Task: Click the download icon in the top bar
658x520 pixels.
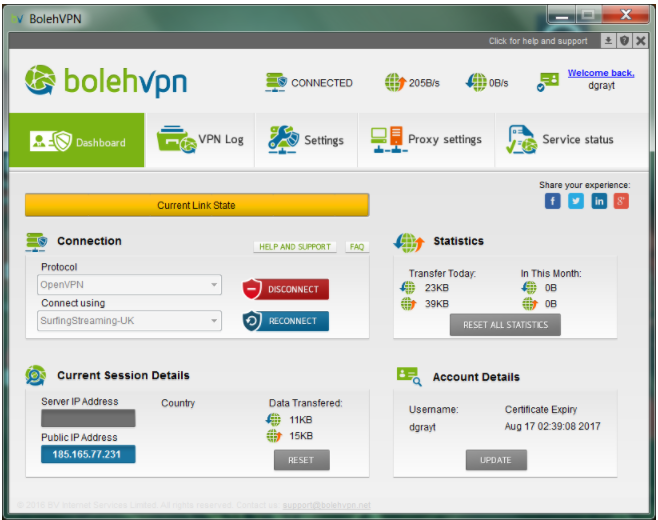Action: click(608, 41)
